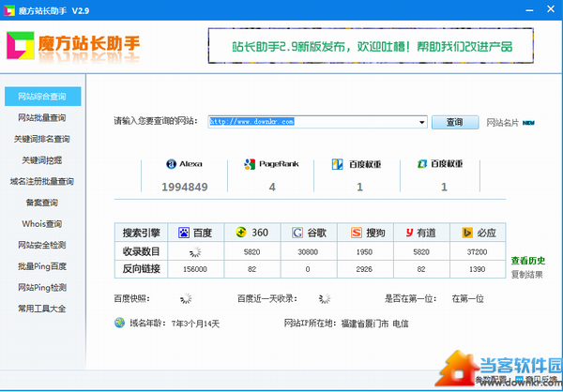563x392 pixels.
Task: Click the 在第一位 result text
Action: point(468,298)
